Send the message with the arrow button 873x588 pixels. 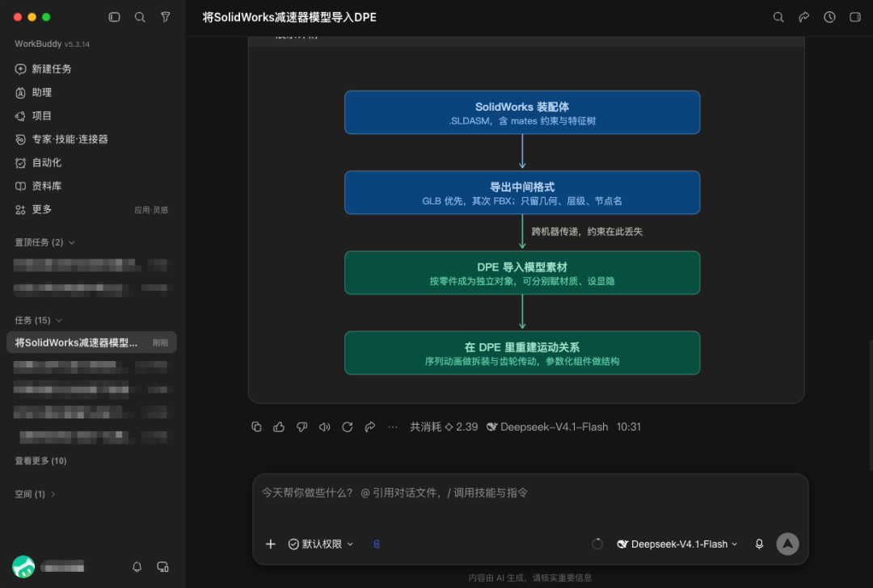coord(788,544)
